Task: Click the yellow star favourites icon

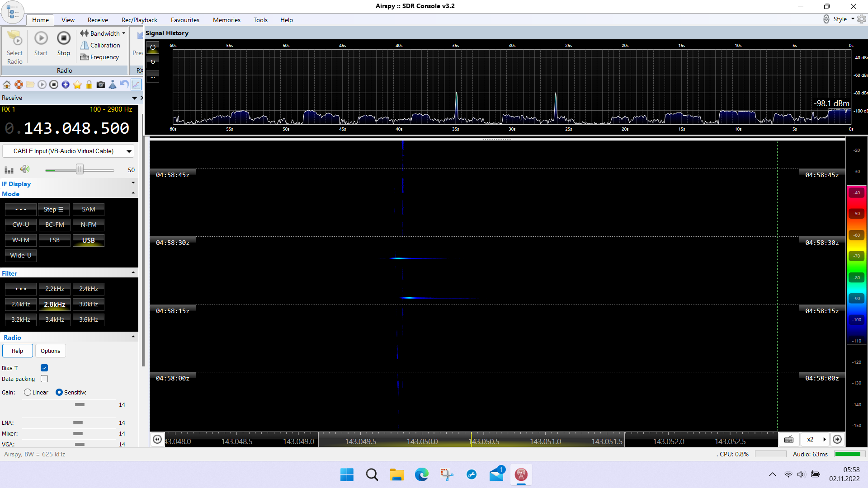Action: pos(77,84)
